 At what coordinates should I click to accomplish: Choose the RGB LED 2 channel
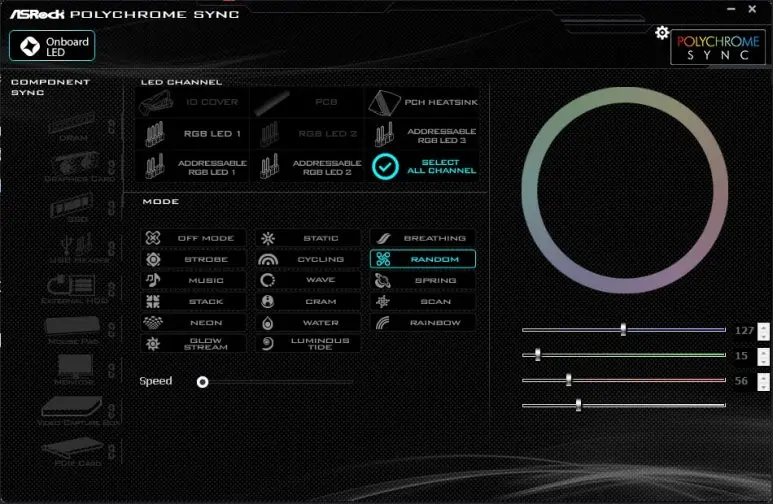click(307, 134)
